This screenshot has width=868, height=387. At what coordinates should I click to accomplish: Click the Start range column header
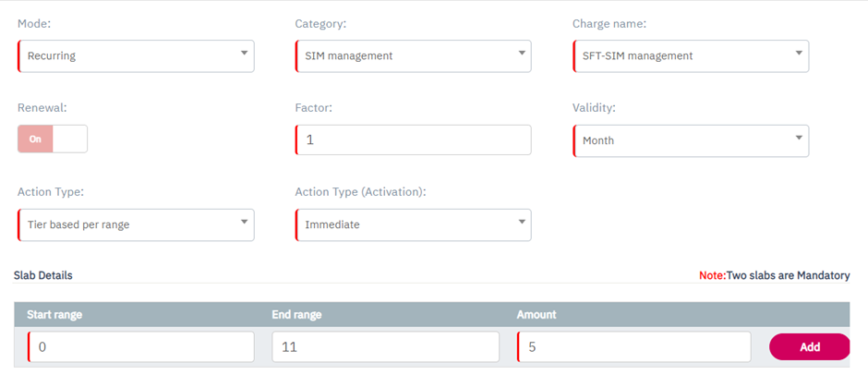[54, 315]
